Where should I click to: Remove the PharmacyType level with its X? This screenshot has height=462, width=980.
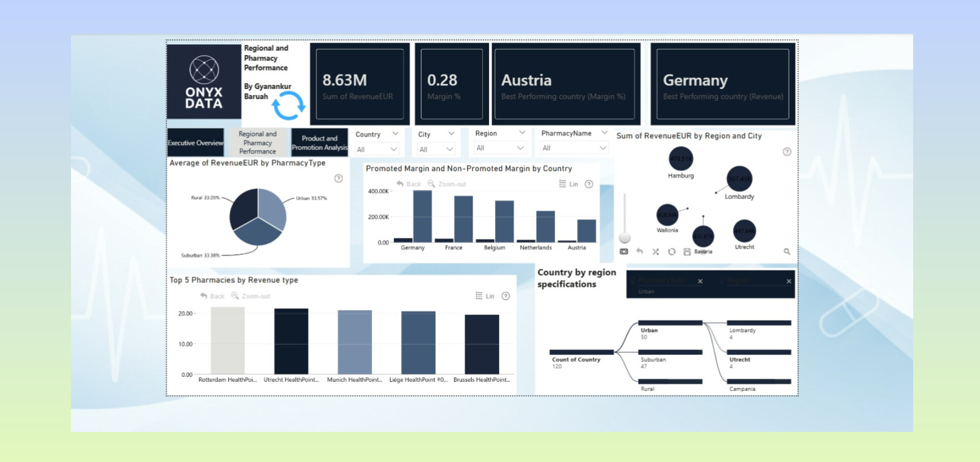coord(700,281)
